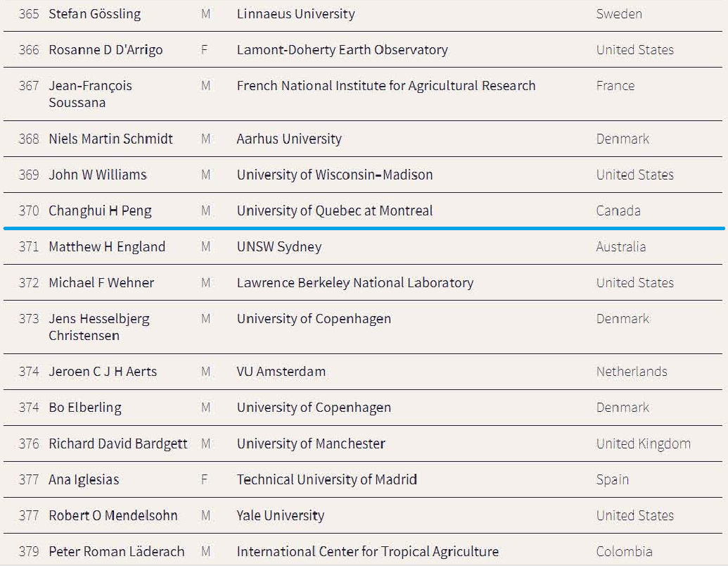Select Changhui H Peng's name
The width and height of the screenshot is (728, 566).
coord(100,210)
